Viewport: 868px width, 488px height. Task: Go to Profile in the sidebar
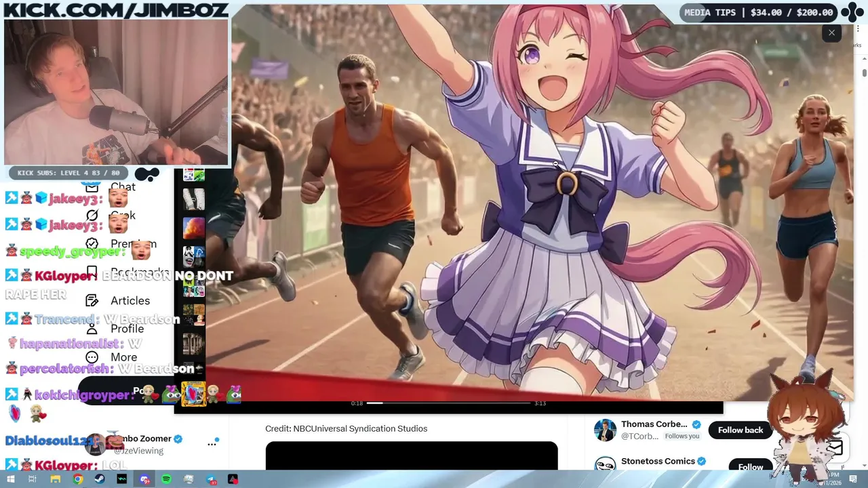[127, 329]
